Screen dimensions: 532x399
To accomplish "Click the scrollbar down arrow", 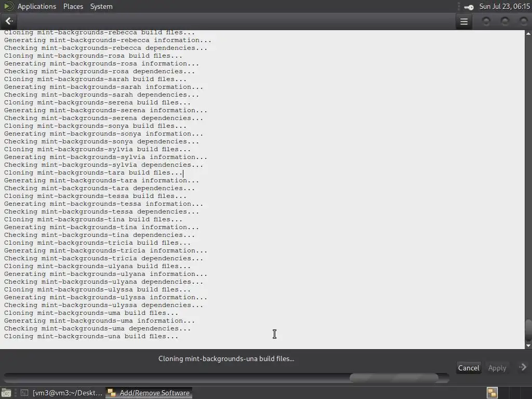I will tap(528, 345).
